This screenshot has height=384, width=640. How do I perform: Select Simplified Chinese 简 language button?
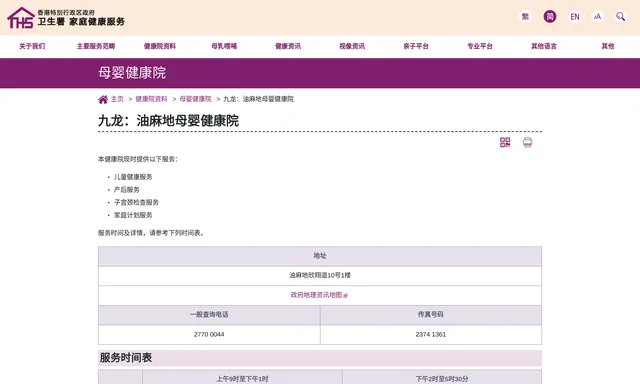pos(550,16)
